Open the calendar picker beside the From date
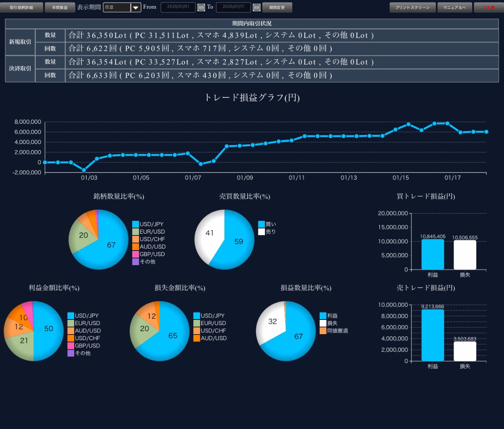The height and width of the screenshot is (429, 504). pyautogui.click(x=201, y=7)
